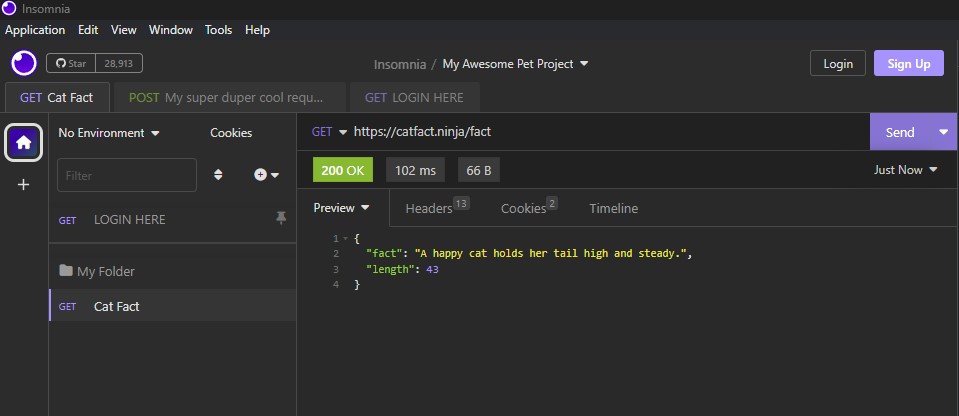Open the Help menu
Image resolution: width=959 pixels, height=416 pixels.
pyautogui.click(x=257, y=29)
